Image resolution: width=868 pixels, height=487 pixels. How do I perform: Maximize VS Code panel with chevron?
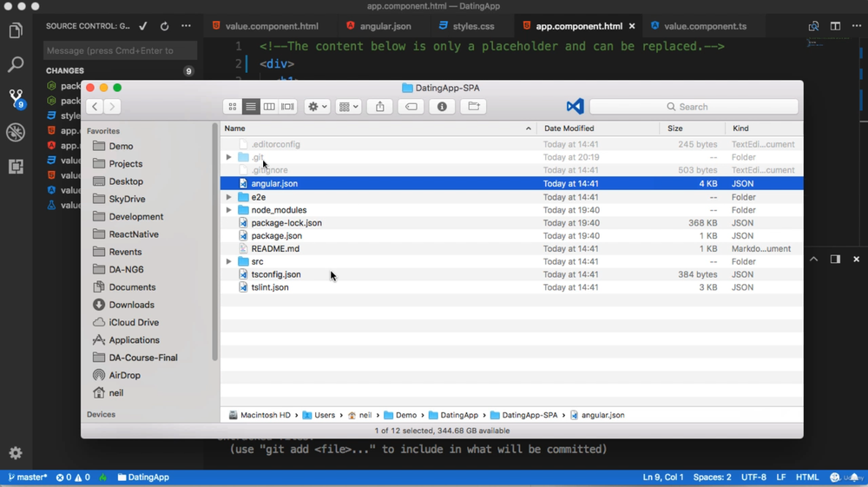[x=814, y=259]
